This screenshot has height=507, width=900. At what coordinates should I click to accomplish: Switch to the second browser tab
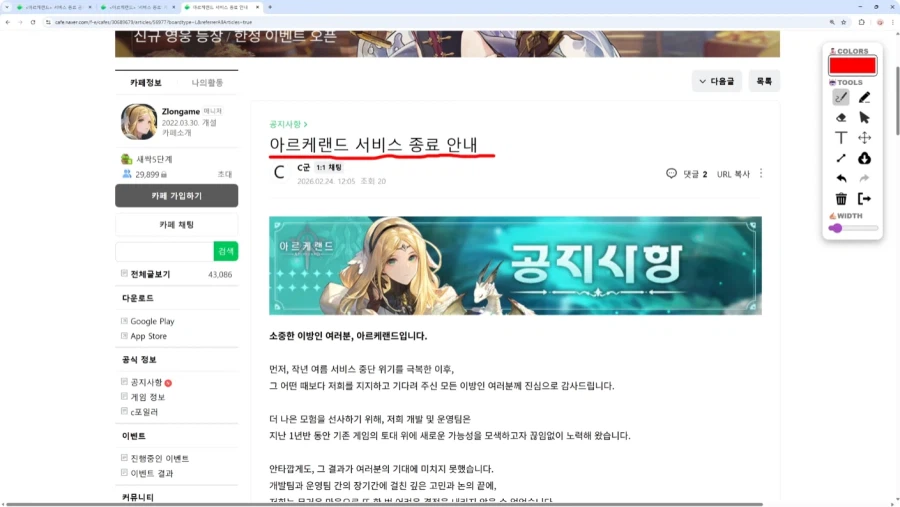138,7
